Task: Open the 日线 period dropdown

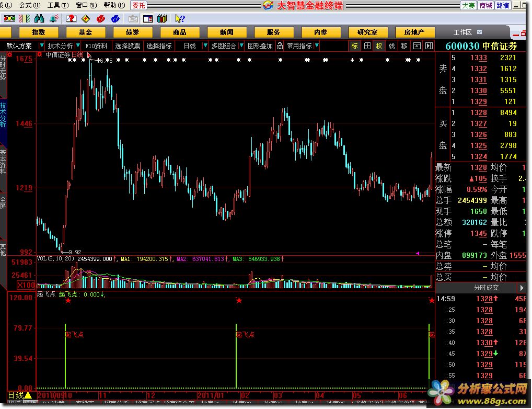Action: pyautogui.click(x=205, y=45)
